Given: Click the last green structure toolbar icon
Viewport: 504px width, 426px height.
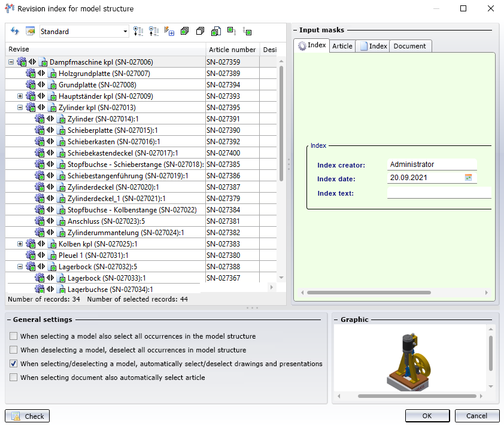Looking at the screenshot, I should coord(247,31).
